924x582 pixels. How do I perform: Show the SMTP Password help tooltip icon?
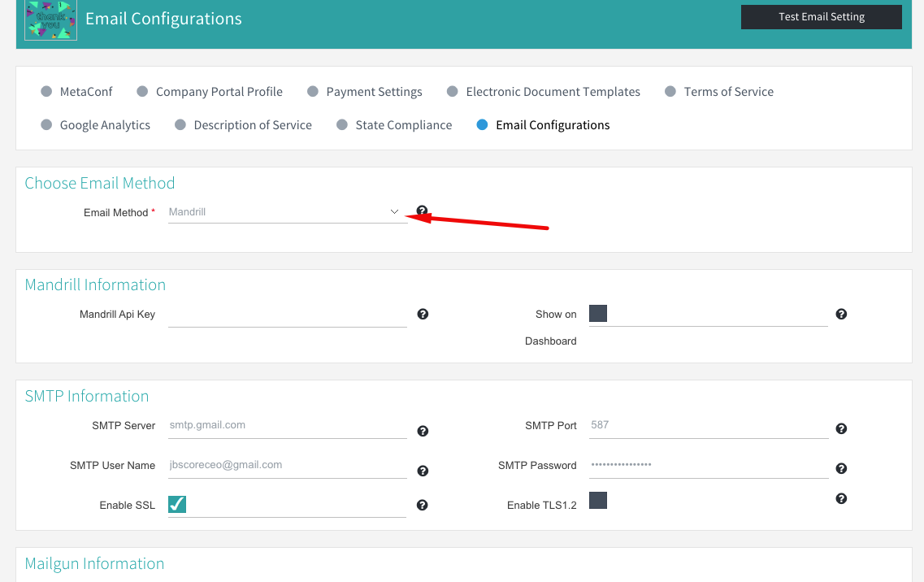[x=841, y=468]
